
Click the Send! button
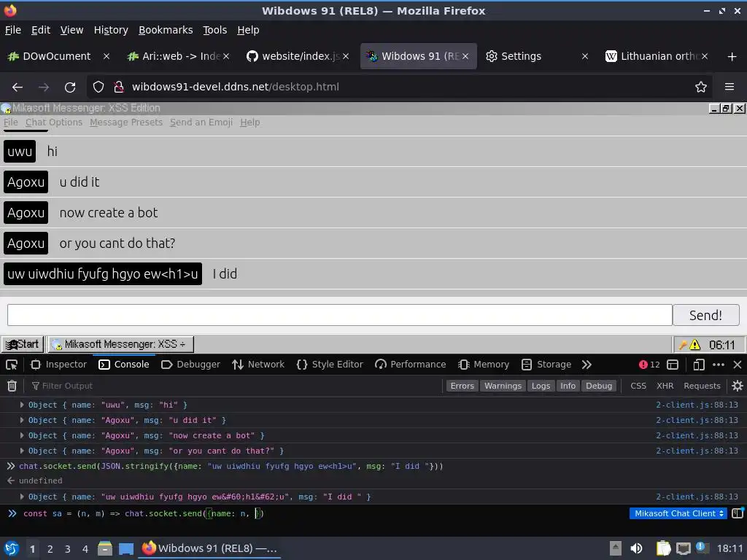click(x=705, y=315)
